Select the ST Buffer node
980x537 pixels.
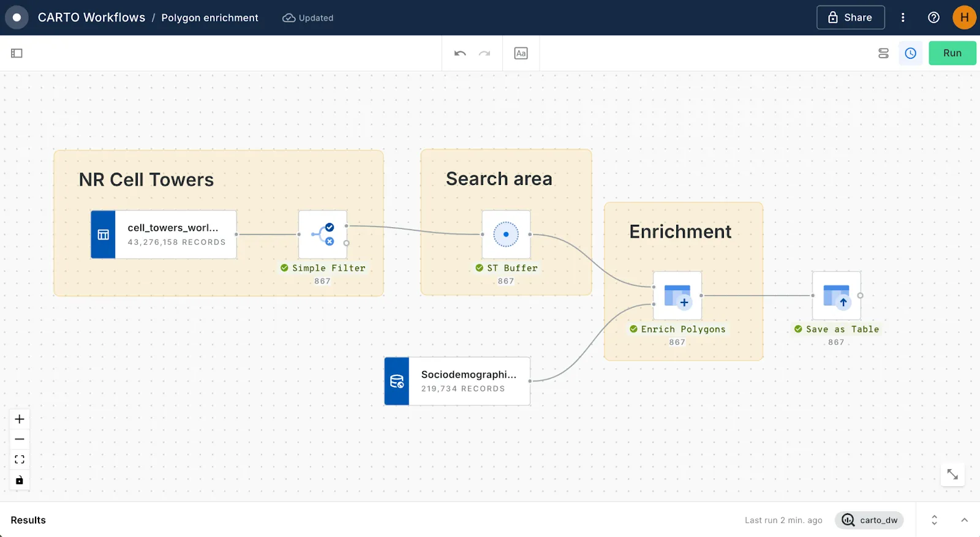pyautogui.click(x=506, y=235)
